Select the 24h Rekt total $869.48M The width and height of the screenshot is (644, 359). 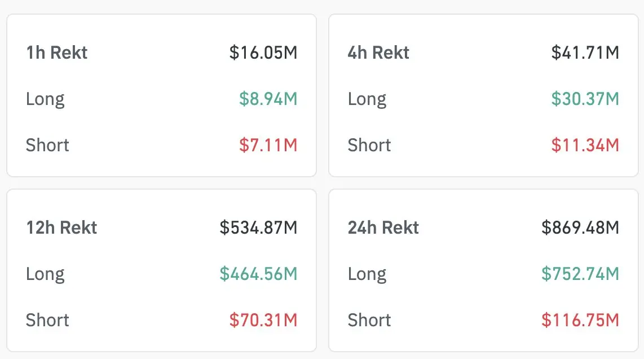(580, 227)
